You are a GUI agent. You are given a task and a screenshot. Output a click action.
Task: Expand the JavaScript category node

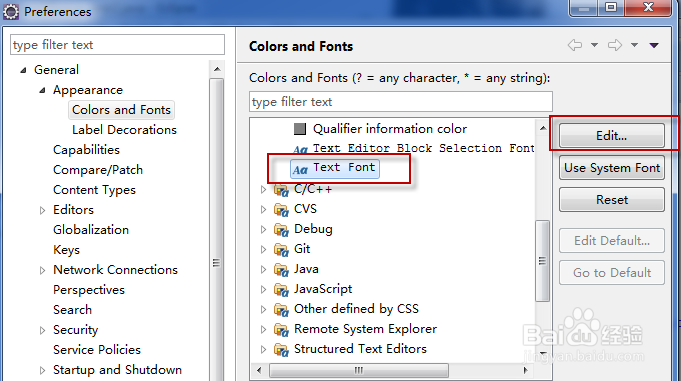click(x=263, y=289)
